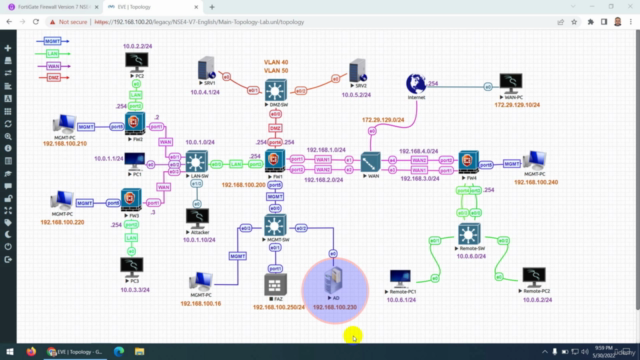Click the Lock lab padlock icon
Screen dimensions: 640x360
click(8, 199)
